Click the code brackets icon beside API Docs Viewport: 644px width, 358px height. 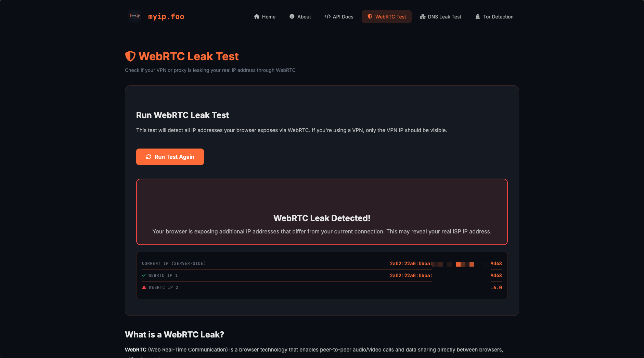[x=327, y=16]
